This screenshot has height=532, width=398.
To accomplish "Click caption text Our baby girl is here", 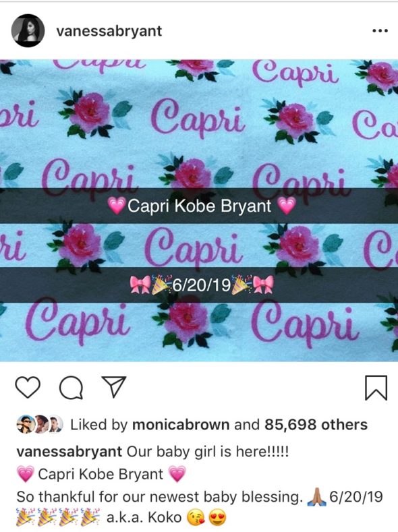I will [208, 452].
